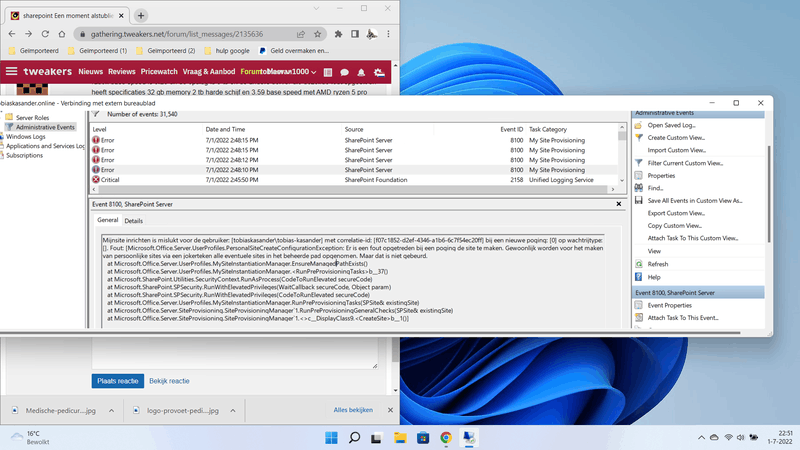
Task: Sort events by Level column
Action: [147, 130]
